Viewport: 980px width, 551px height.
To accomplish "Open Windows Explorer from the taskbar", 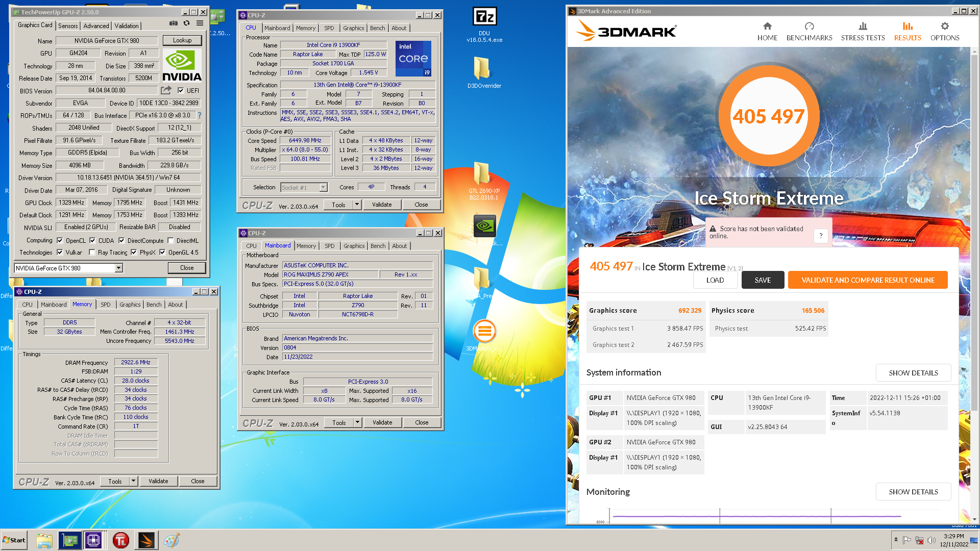I will point(44,540).
